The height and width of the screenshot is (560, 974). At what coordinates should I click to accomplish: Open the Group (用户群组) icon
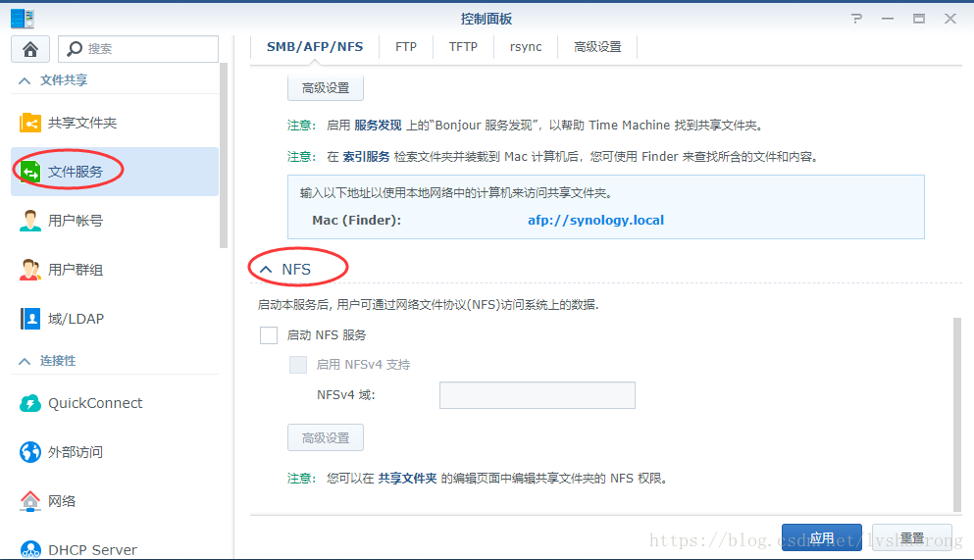click(x=29, y=270)
